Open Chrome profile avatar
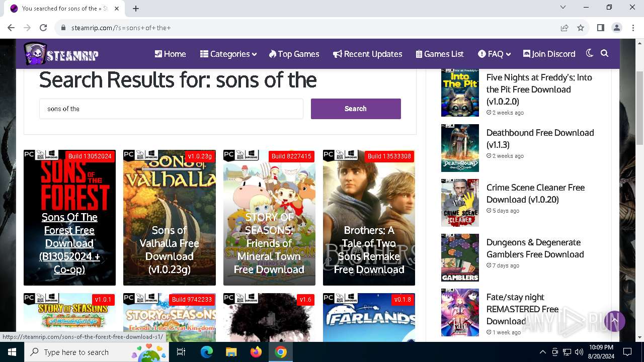This screenshot has height=362, width=644. click(617, 28)
